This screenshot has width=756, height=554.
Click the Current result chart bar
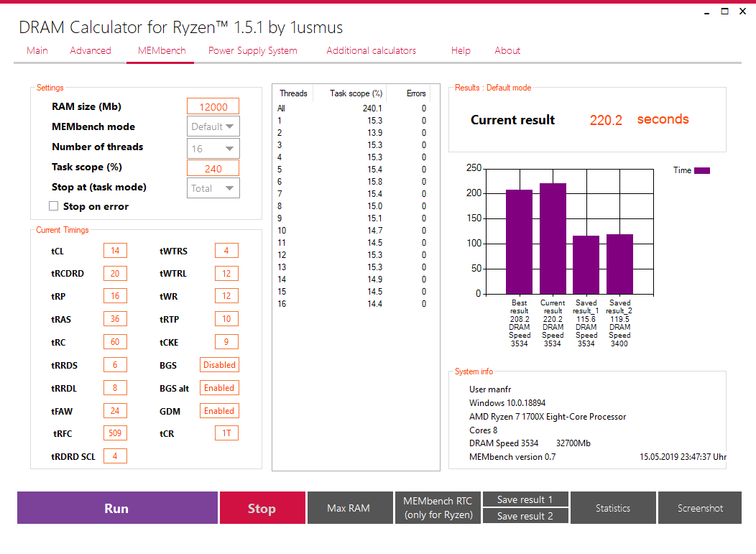(553, 239)
